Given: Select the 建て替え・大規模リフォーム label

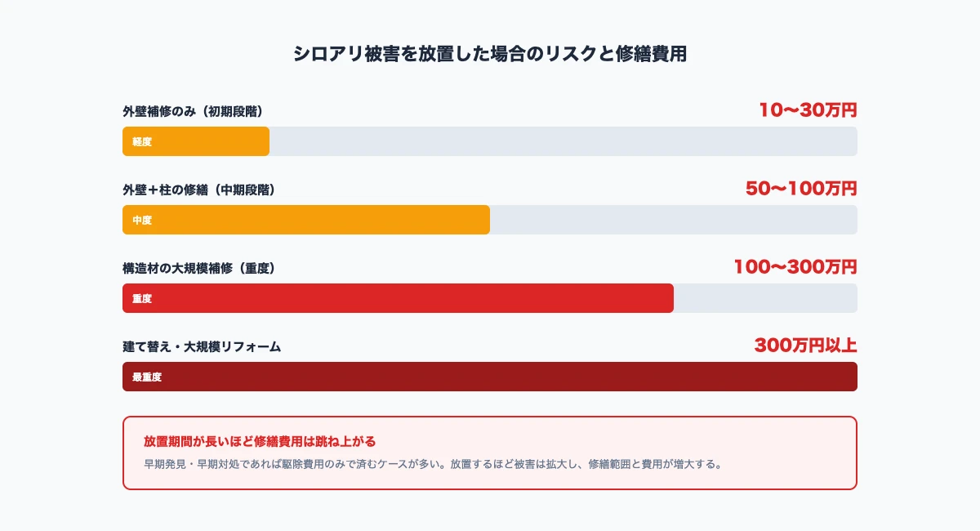Looking at the screenshot, I should coord(202,346).
